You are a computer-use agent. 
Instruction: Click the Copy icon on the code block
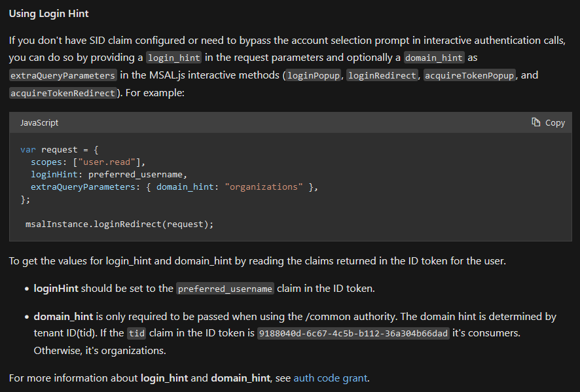point(535,122)
